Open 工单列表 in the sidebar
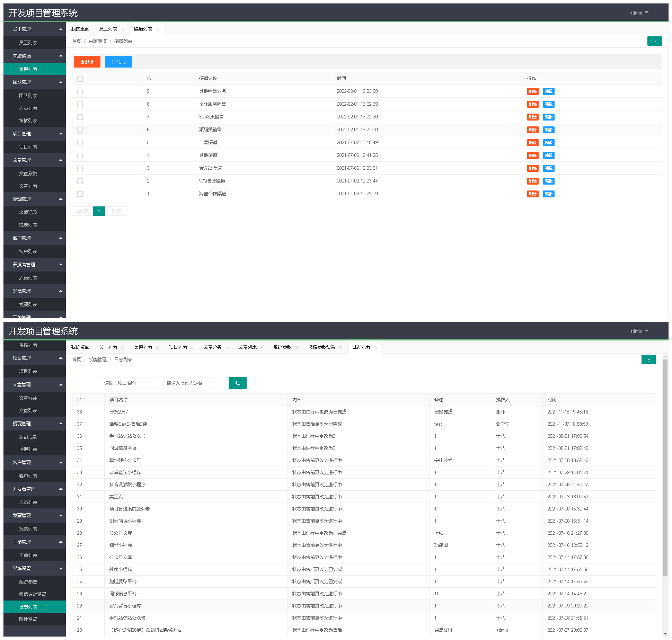 tap(35, 555)
